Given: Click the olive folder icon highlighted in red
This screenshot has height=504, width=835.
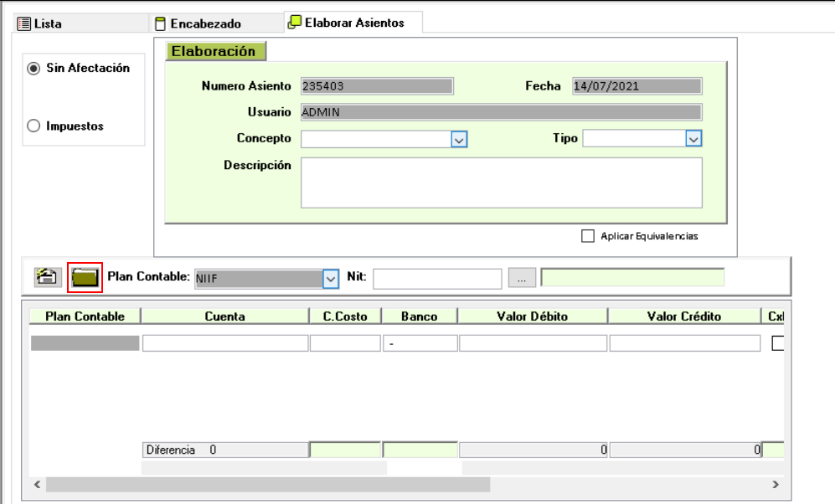Looking at the screenshot, I should (x=85, y=278).
